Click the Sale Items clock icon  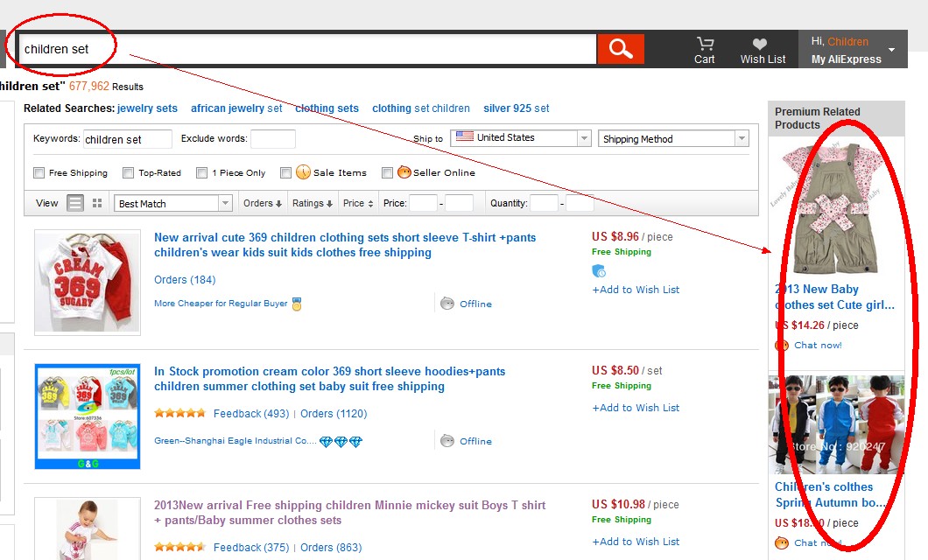pyautogui.click(x=303, y=172)
